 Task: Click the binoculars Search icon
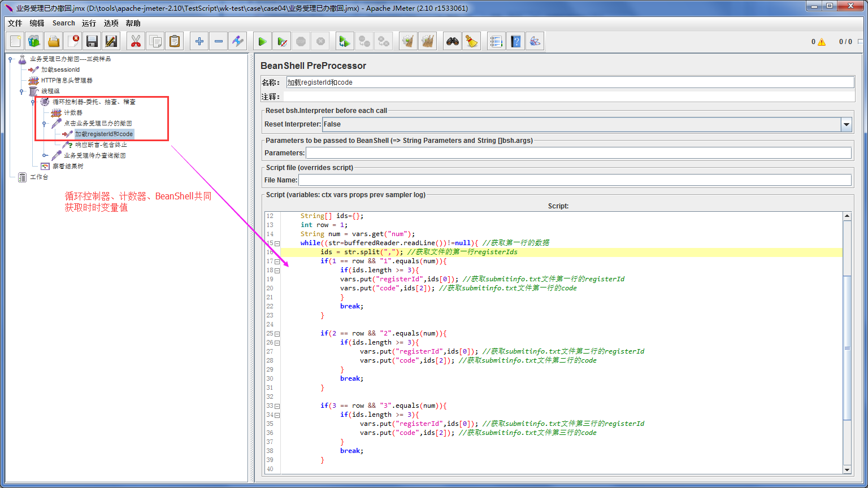tap(452, 41)
